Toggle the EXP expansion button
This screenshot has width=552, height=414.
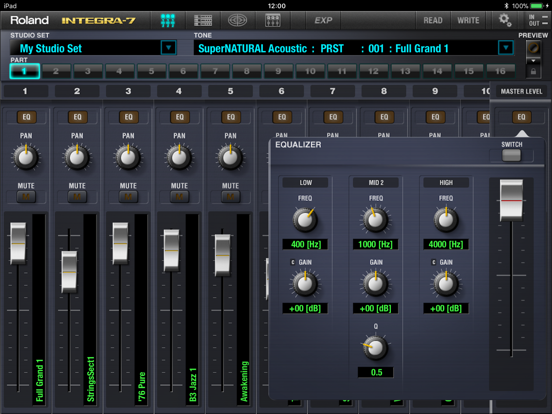pyautogui.click(x=323, y=20)
